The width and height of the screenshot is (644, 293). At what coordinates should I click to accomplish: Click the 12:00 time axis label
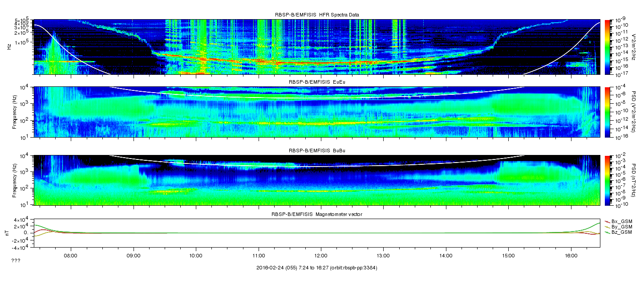321,256
